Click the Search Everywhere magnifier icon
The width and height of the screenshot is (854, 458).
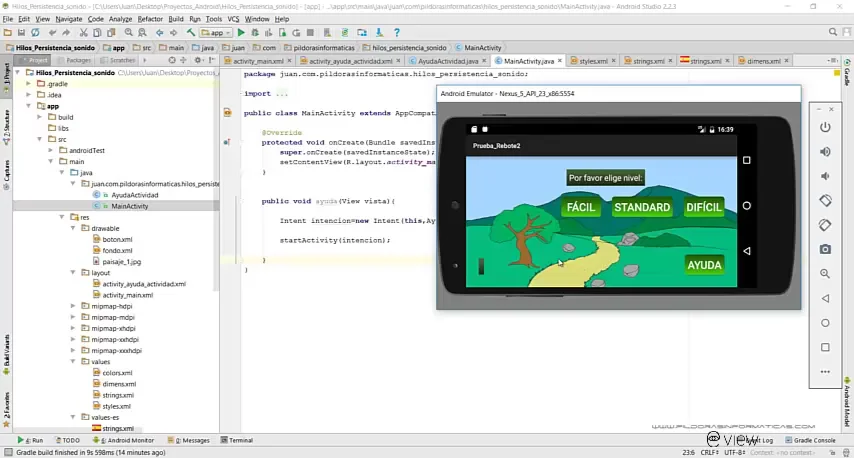tap(833, 33)
